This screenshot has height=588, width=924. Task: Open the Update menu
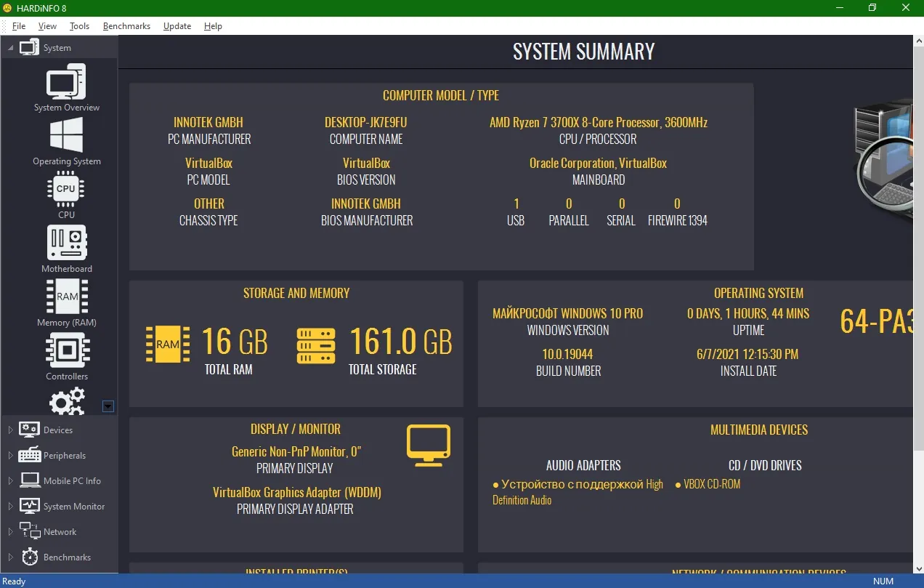[x=177, y=26]
